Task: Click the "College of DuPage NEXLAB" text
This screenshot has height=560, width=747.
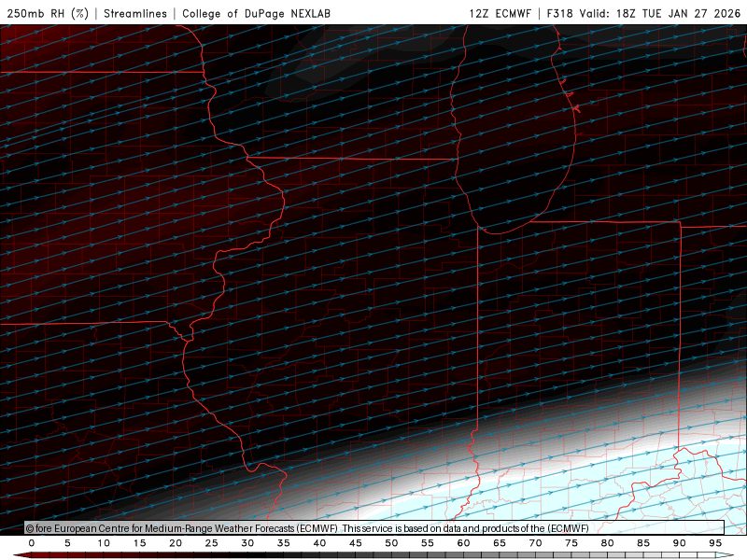Action: coord(256,13)
